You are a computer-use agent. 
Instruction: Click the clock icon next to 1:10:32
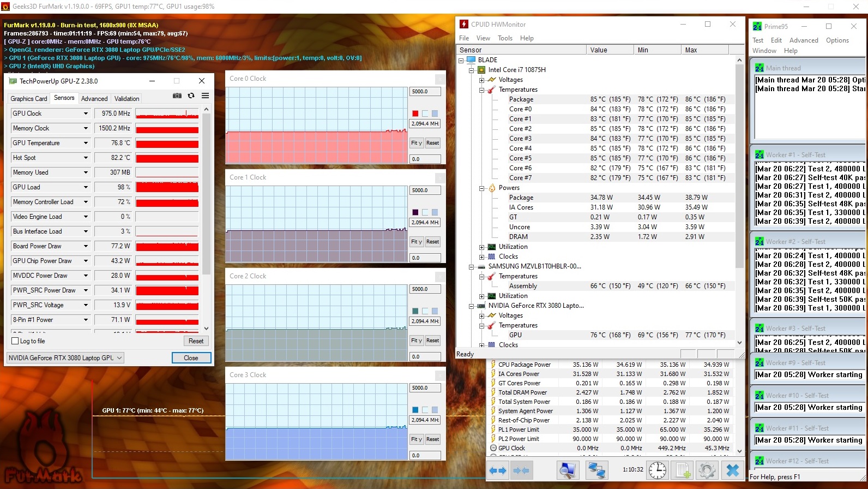point(658,470)
